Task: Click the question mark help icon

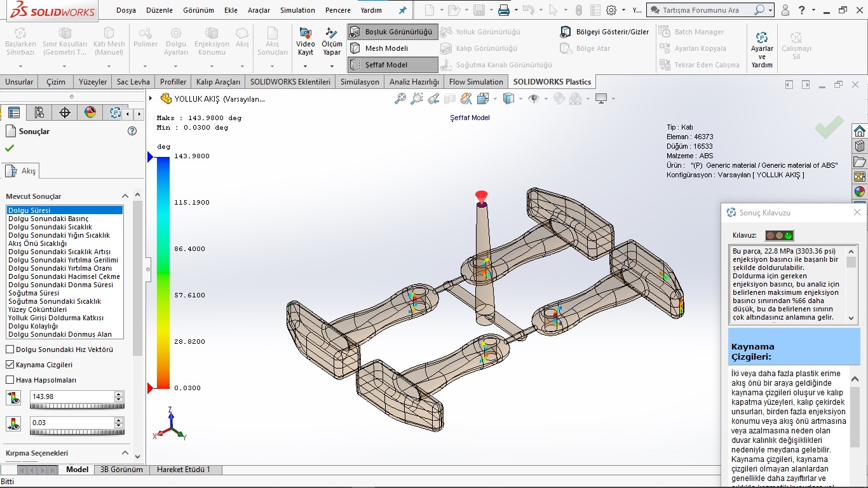Action: (x=802, y=10)
